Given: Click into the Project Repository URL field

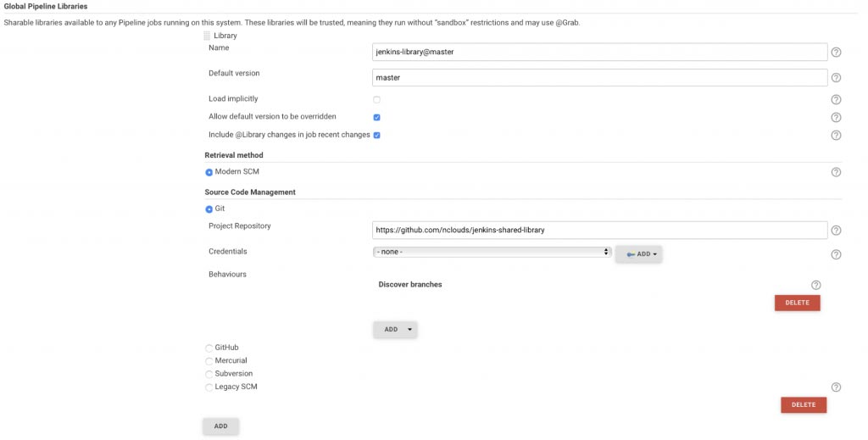Looking at the screenshot, I should tap(600, 231).
